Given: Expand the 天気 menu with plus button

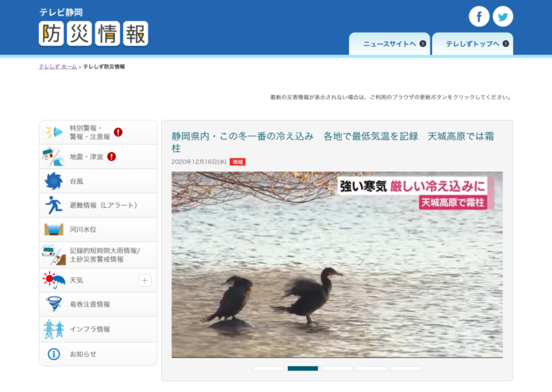Looking at the screenshot, I should pyautogui.click(x=145, y=280).
